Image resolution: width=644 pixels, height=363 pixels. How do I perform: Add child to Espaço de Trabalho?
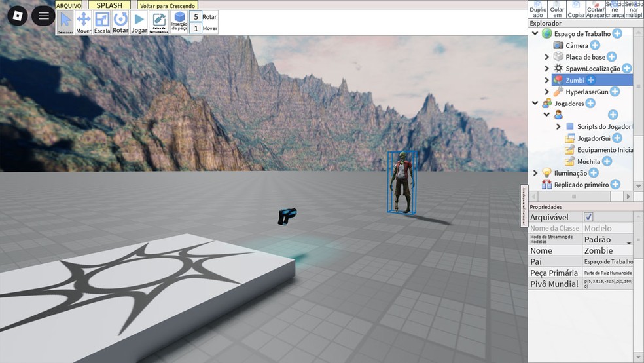617,33
